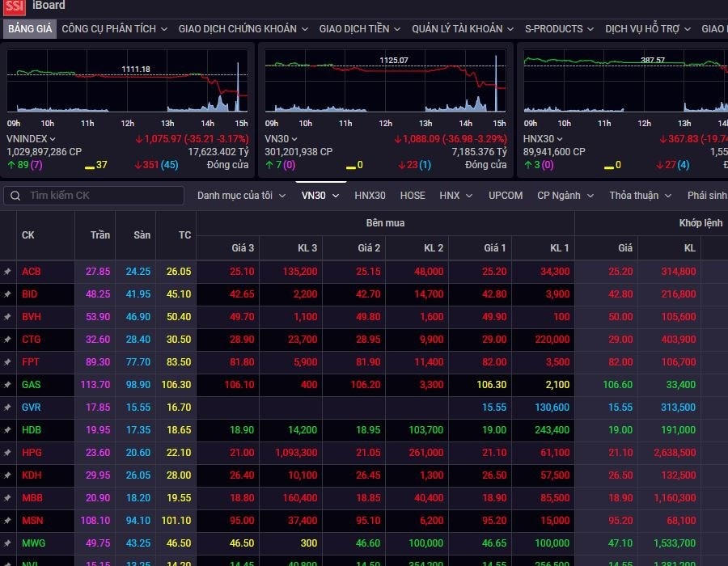Open VNINDEX index selector dropdown
Viewport: 728px width, 566px height.
click(x=31, y=139)
